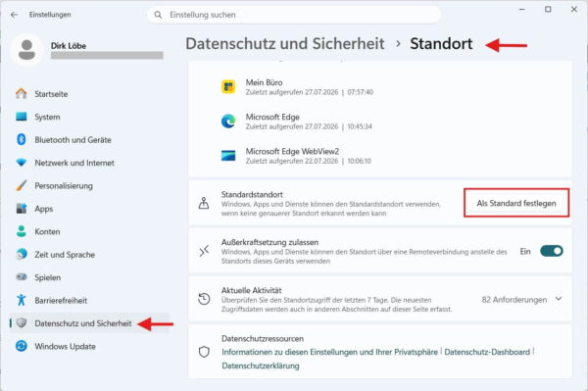Image resolution: width=588 pixels, height=391 pixels.
Task: Click the 82 Anforderungen text
Action: pos(514,300)
